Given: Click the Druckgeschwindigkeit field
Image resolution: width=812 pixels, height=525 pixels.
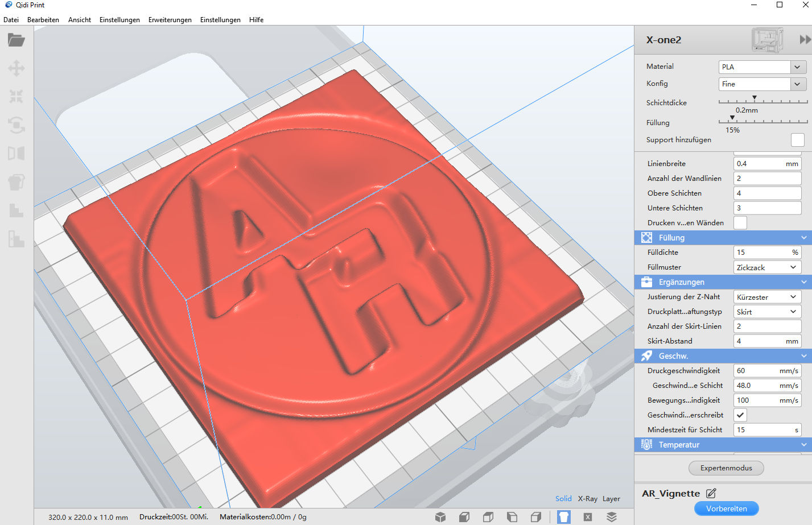Looking at the screenshot, I should (768, 371).
